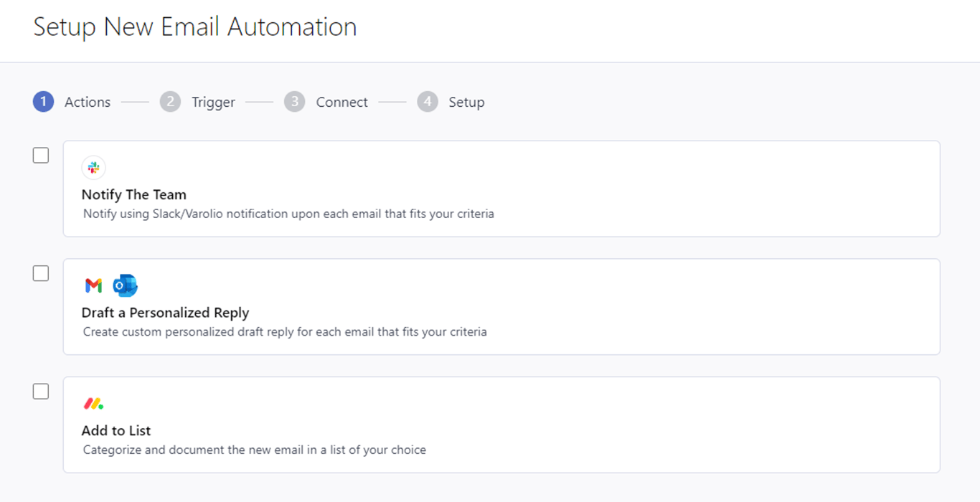
Task: Choose the Draft a Personalized Reply title
Action: point(165,313)
